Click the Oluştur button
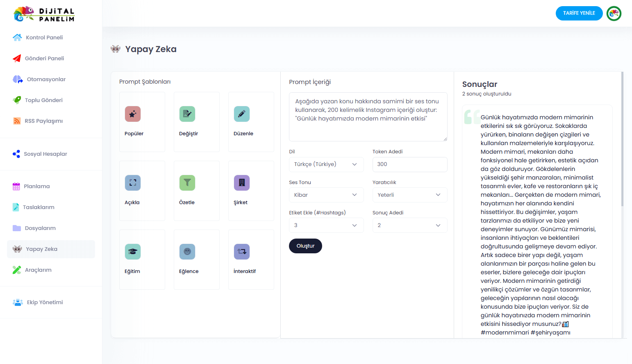The height and width of the screenshot is (364, 632). [305, 246]
